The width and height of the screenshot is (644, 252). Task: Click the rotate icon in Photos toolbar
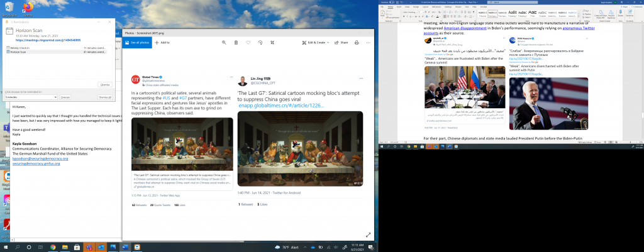coord(260,42)
